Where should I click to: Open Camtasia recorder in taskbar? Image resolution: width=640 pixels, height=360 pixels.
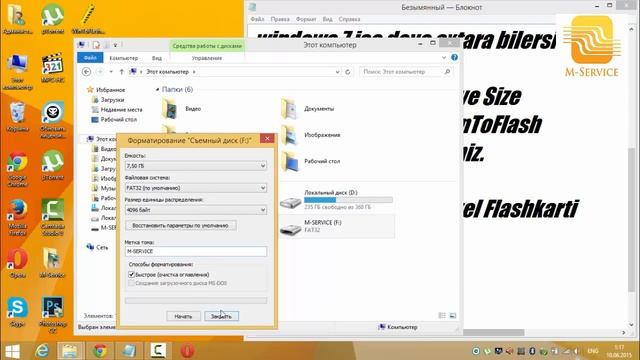(158, 351)
